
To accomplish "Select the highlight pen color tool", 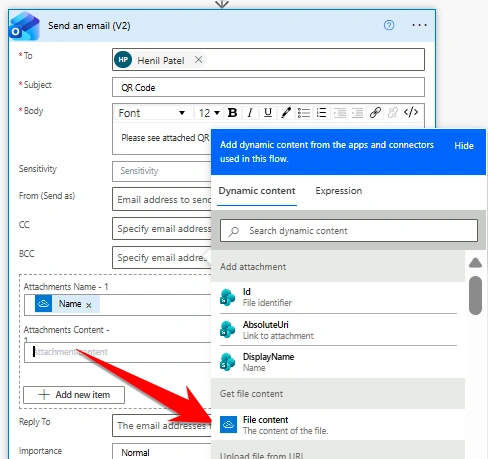I will click(286, 113).
